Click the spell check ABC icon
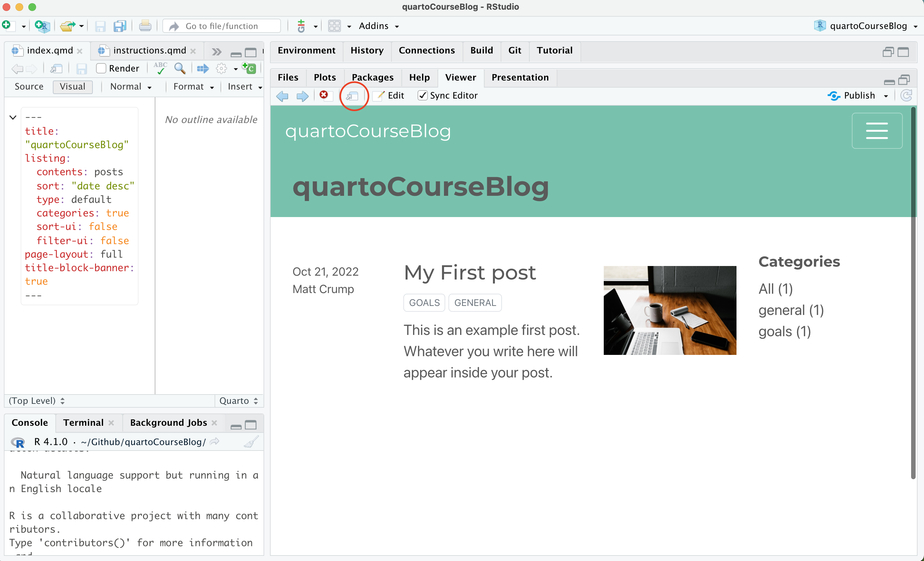 click(160, 68)
